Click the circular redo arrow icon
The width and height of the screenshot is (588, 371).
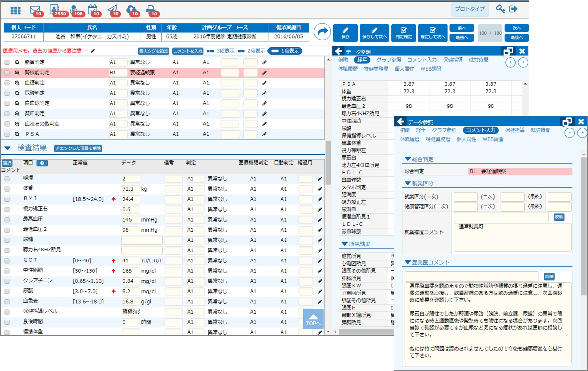coord(322,32)
